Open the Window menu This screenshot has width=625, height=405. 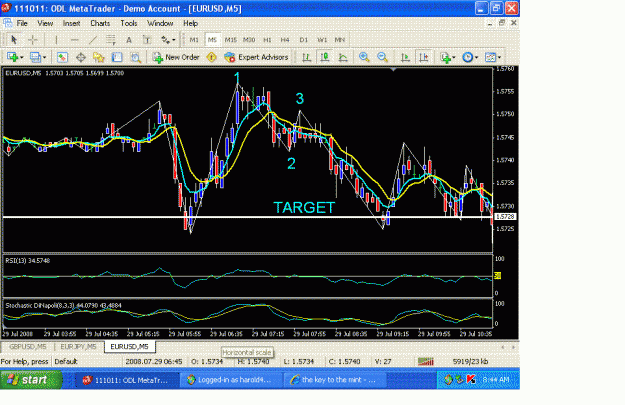(x=160, y=24)
